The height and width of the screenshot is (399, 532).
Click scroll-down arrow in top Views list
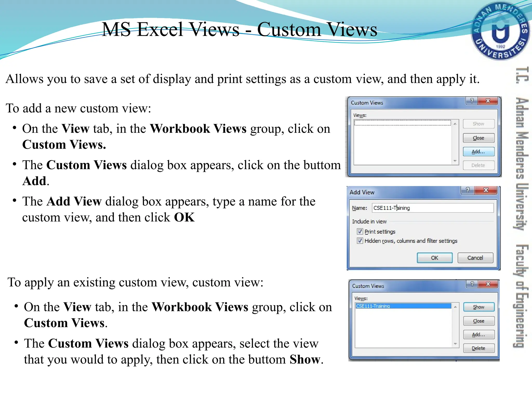[455, 161]
